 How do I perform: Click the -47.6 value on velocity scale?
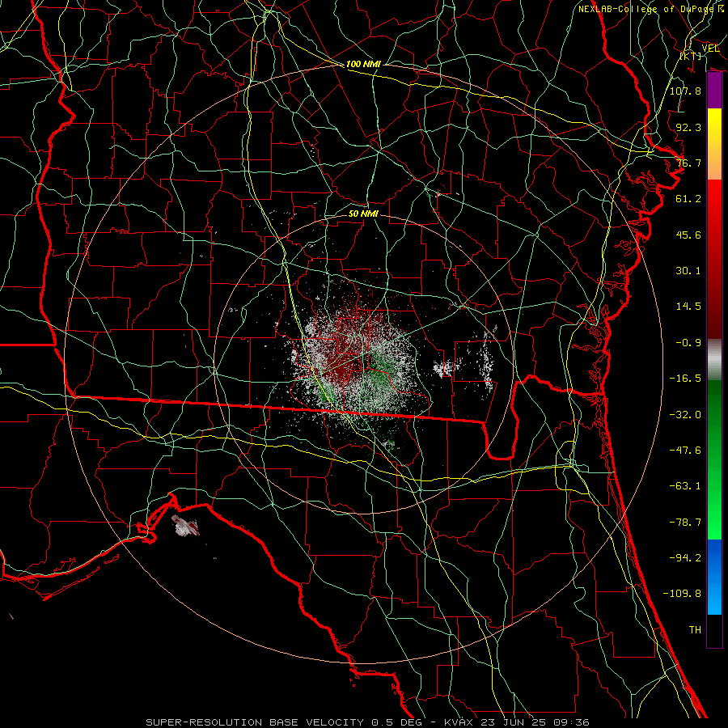pyautogui.click(x=685, y=451)
